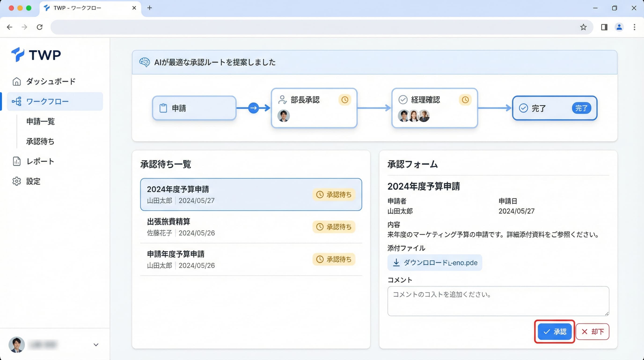Click the clipboard icon in 申請 step
This screenshot has height=360, width=644.
pyautogui.click(x=163, y=108)
